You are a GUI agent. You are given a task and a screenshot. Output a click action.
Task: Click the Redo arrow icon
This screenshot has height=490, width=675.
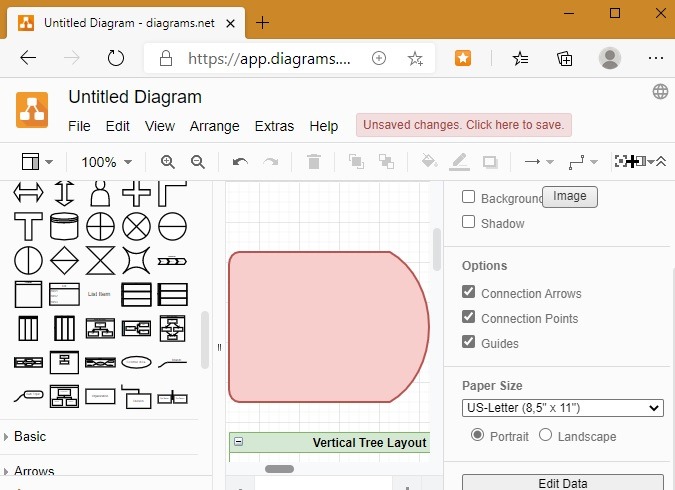(x=271, y=162)
